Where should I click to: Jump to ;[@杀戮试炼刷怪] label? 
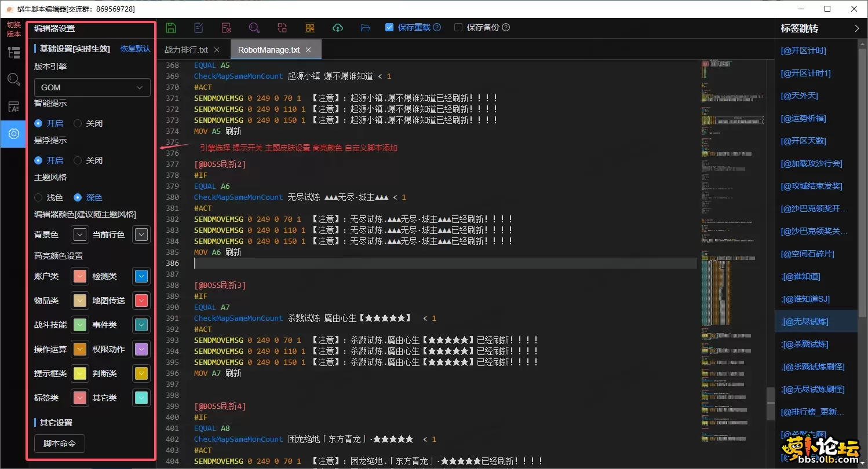pyautogui.click(x=812, y=367)
